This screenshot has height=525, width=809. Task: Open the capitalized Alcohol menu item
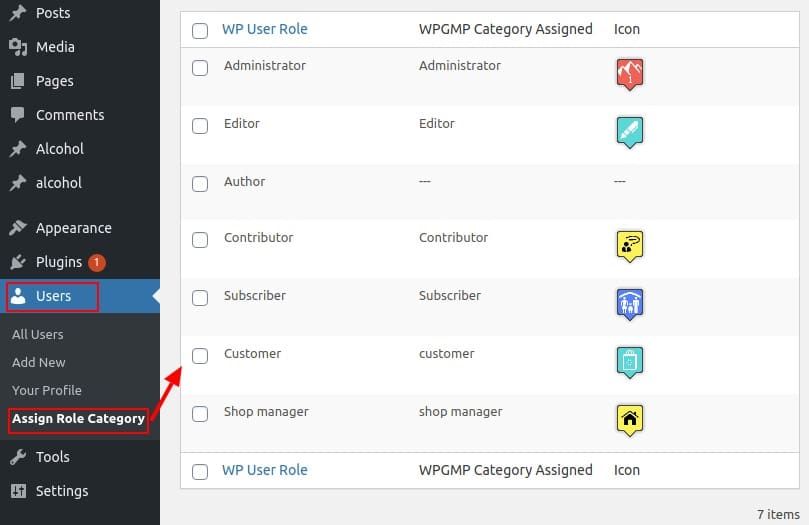(x=60, y=149)
